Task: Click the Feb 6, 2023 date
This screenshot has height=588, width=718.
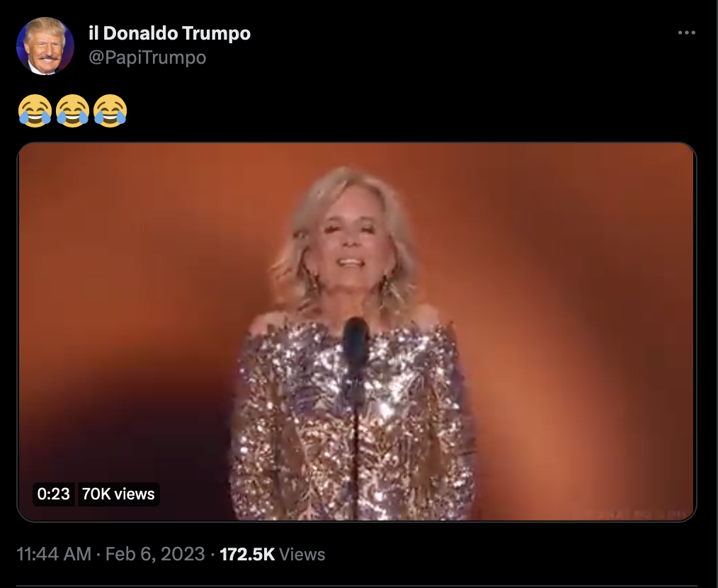Action: tap(155, 554)
